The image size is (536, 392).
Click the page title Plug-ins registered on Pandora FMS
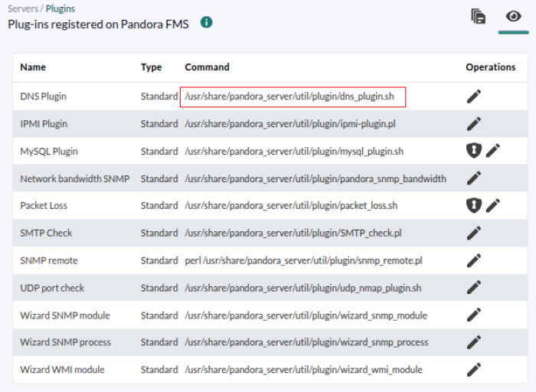pos(98,24)
